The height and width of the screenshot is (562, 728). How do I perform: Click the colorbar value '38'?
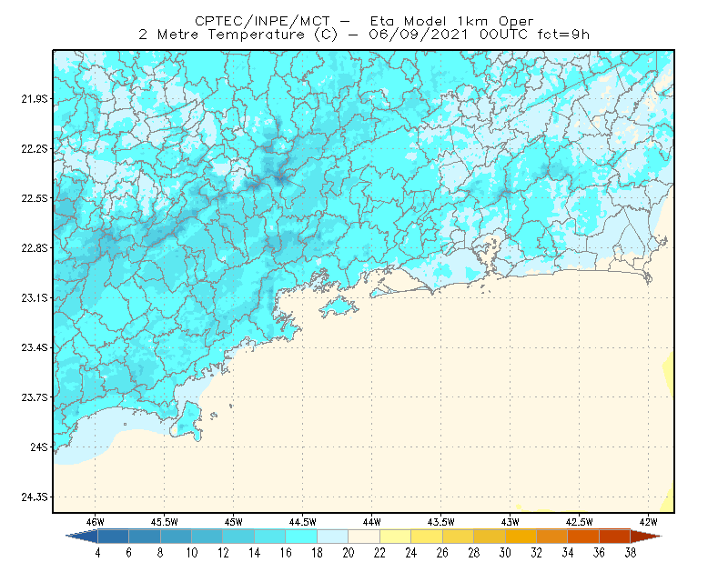coord(631,553)
